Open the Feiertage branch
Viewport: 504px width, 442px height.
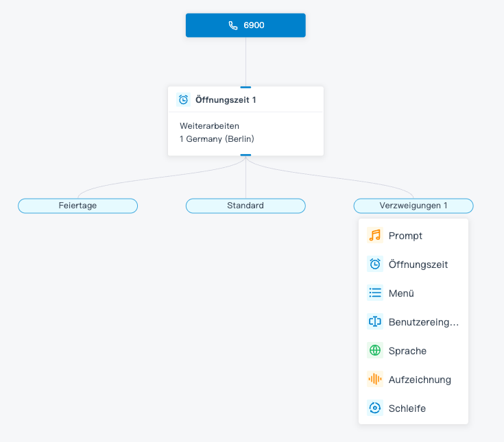pyautogui.click(x=77, y=206)
